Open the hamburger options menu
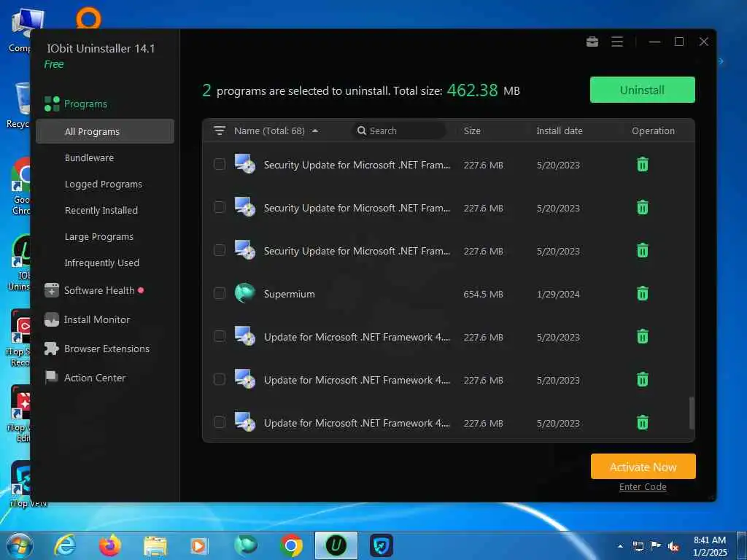 pyautogui.click(x=617, y=42)
